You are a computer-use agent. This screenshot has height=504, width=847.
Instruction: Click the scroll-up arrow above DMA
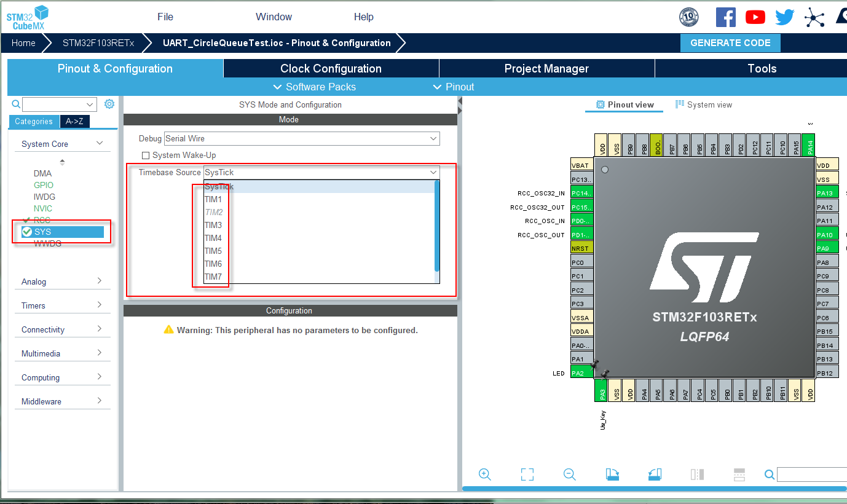(x=62, y=160)
